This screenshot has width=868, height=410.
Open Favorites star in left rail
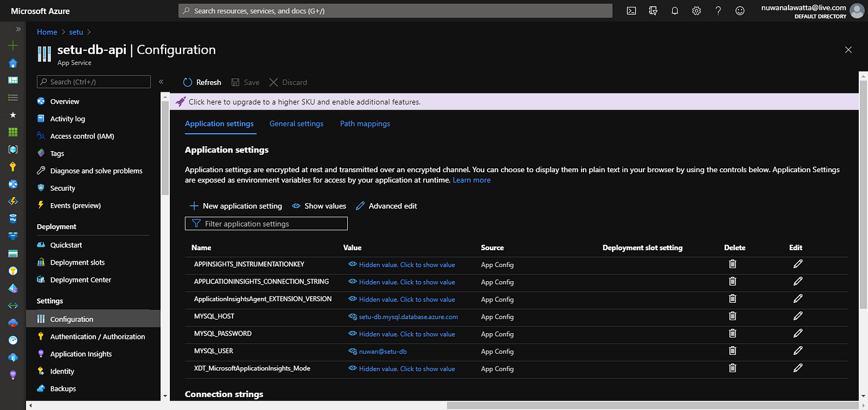13,115
